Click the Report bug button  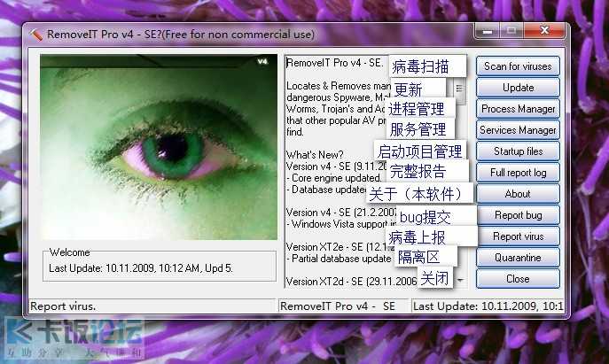click(x=518, y=215)
